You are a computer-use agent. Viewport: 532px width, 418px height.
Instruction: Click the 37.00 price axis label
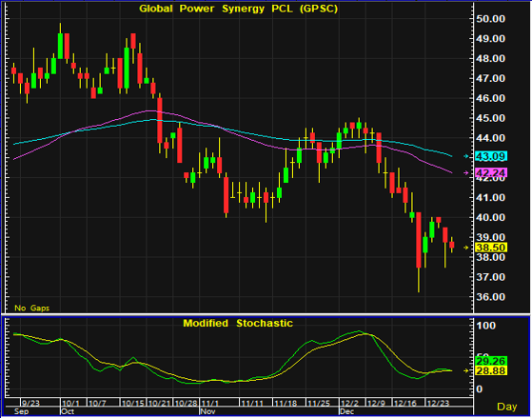click(x=490, y=277)
